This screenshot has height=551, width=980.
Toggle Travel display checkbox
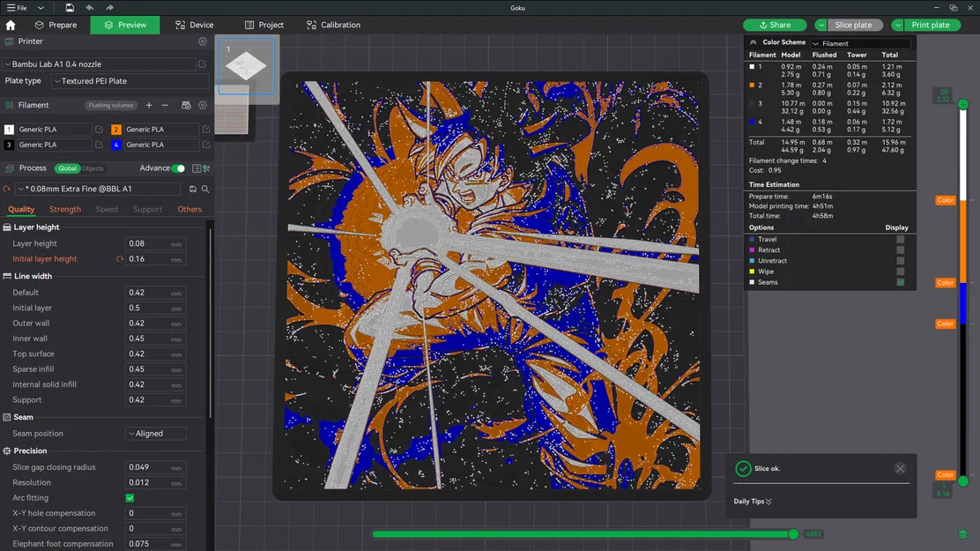coord(900,239)
